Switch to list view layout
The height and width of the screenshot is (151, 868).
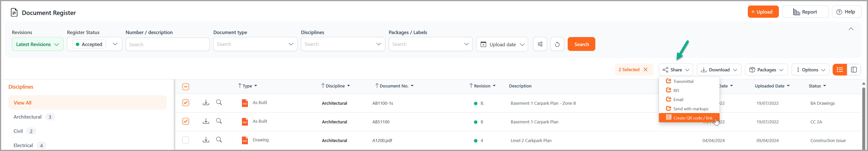(x=840, y=70)
